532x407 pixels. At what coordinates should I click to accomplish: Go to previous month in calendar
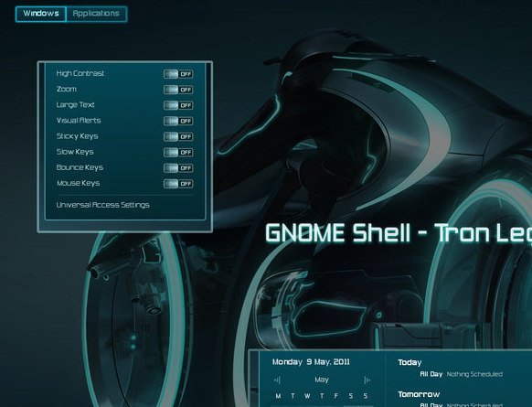(x=277, y=380)
